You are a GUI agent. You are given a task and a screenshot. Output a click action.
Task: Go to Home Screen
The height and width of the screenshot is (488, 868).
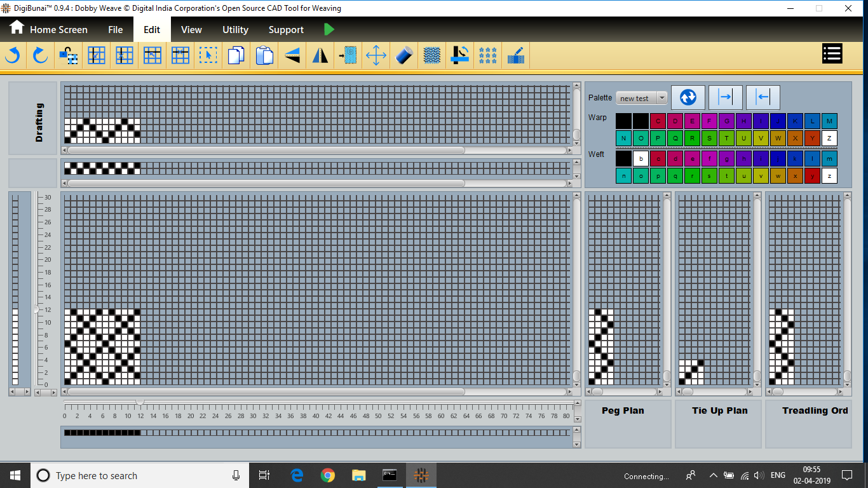point(48,29)
